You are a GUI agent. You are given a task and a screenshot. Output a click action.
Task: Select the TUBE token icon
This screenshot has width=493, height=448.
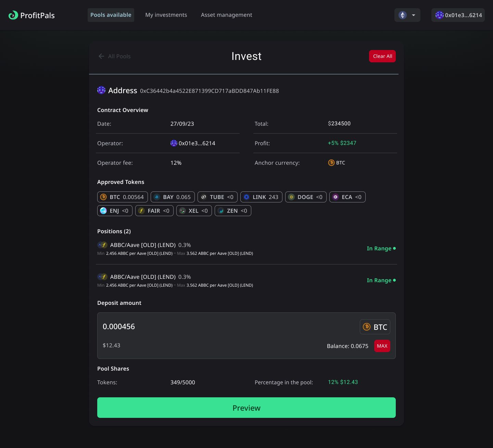click(x=204, y=197)
